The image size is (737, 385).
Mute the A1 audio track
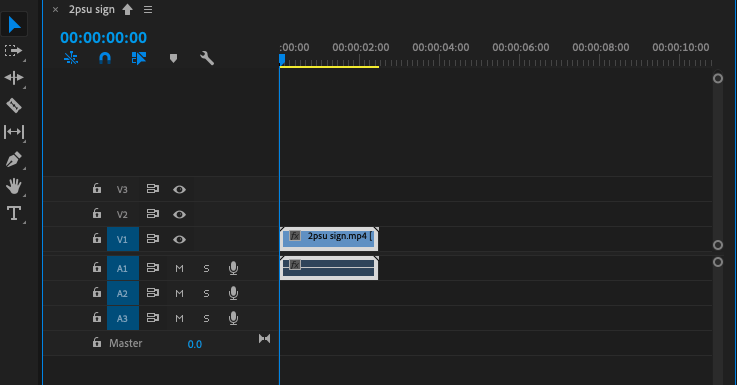179,268
